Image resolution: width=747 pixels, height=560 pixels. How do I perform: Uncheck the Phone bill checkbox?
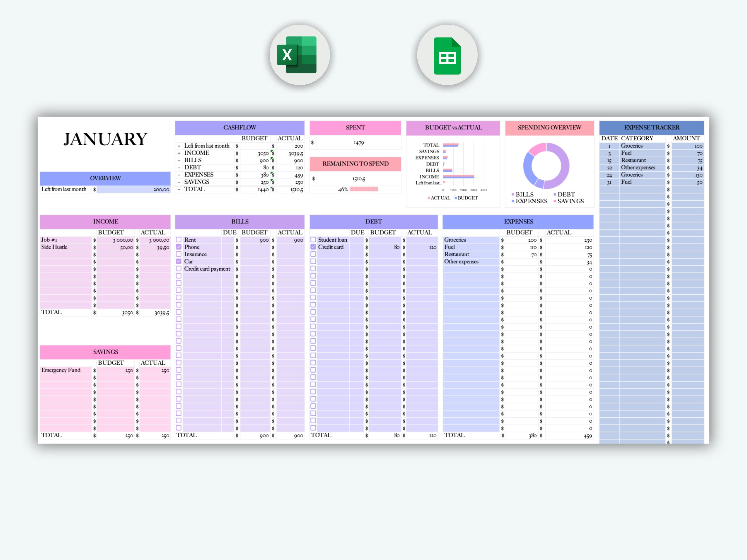click(x=179, y=247)
